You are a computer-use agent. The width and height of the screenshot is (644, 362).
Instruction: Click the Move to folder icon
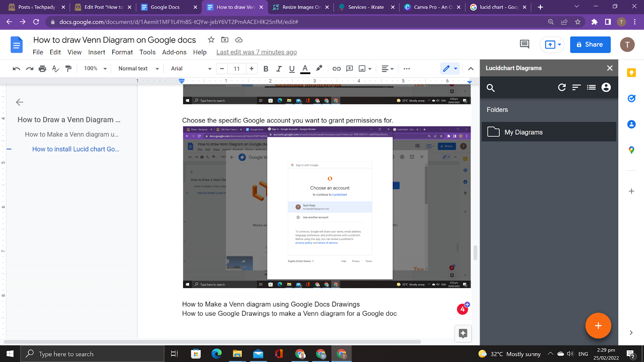(225, 40)
